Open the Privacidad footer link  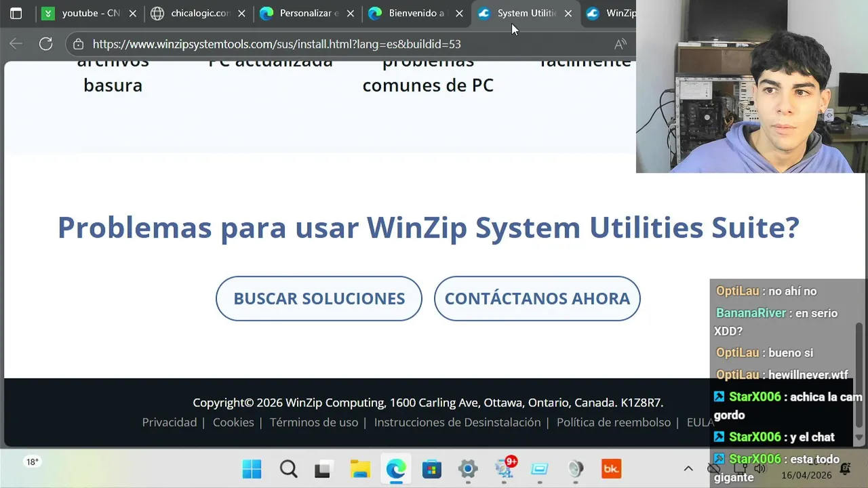coord(169,422)
